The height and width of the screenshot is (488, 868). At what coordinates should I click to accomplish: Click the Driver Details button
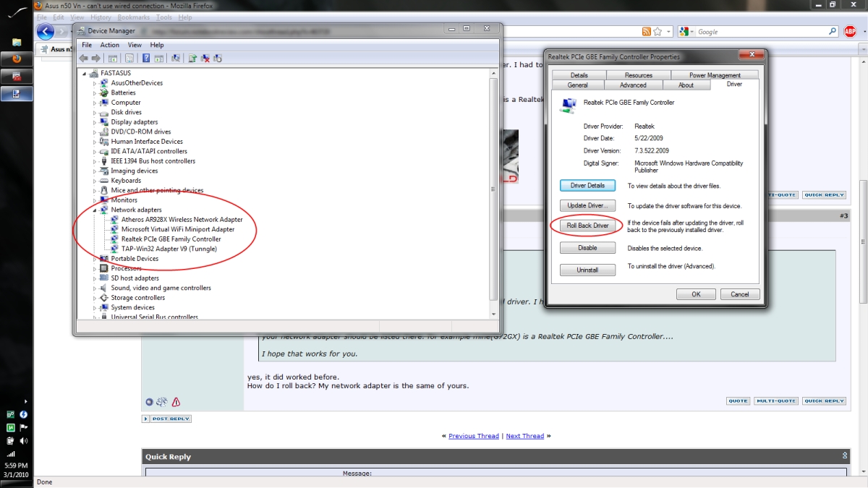pos(587,186)
